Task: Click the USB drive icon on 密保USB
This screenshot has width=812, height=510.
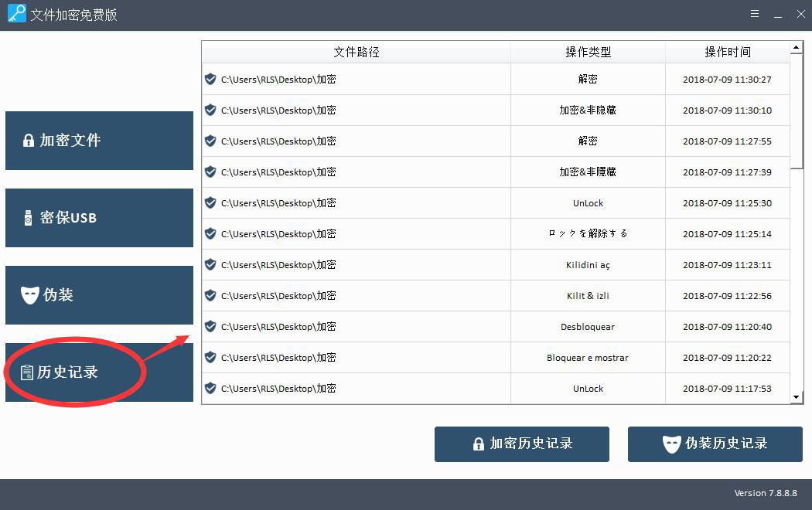Action: click(x=29, y=218)
